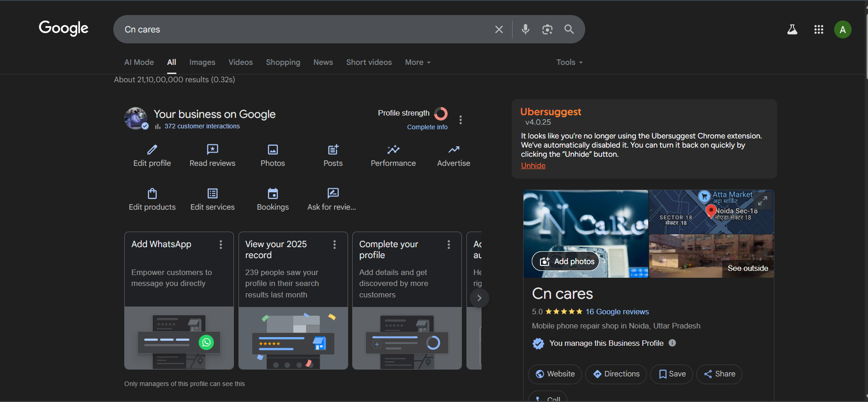Open Bookings calendar icon
This screenshot has height=402, width=868.
(x=273, y=194)
